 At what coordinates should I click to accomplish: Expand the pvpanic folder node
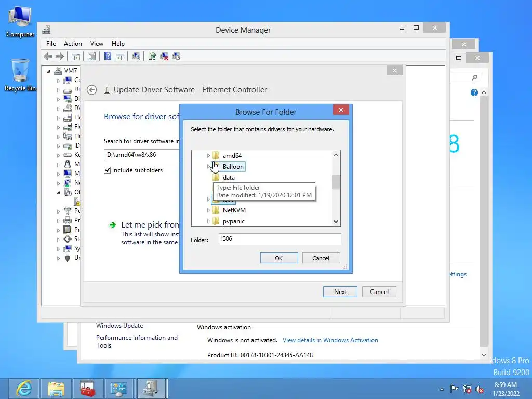pyautogui.click(x=208, y=221)
